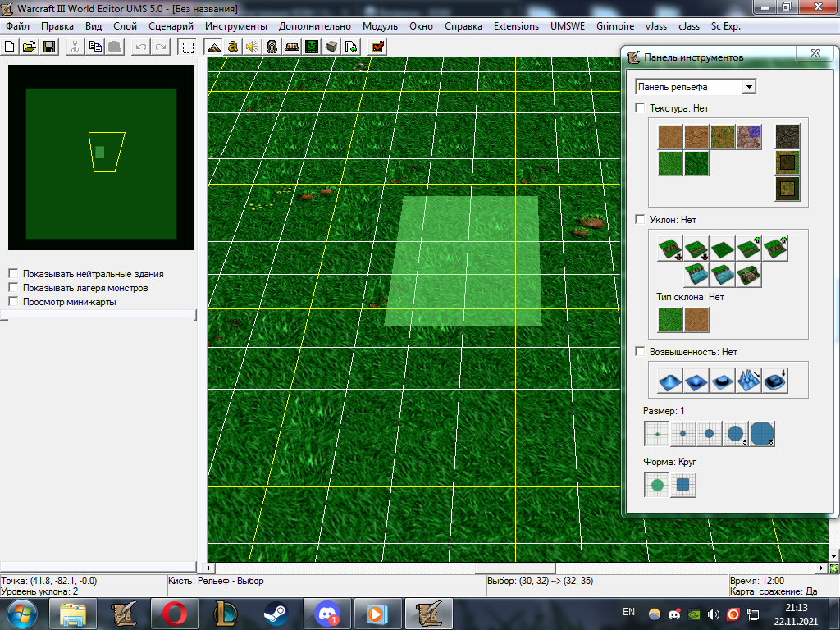Open the Grimoire menu
The image size is (840, 630).
(x=615, y=26)
